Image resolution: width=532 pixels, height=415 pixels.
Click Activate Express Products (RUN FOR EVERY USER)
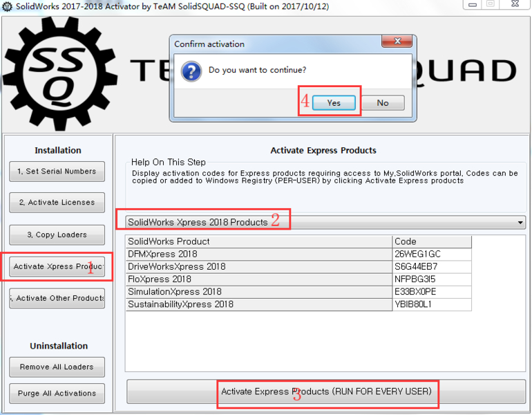(x=326, y=391)
